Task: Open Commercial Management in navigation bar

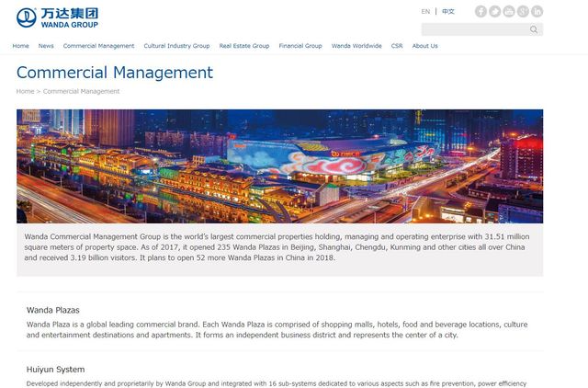Action: pyautogui.click(x=98, y=46)
